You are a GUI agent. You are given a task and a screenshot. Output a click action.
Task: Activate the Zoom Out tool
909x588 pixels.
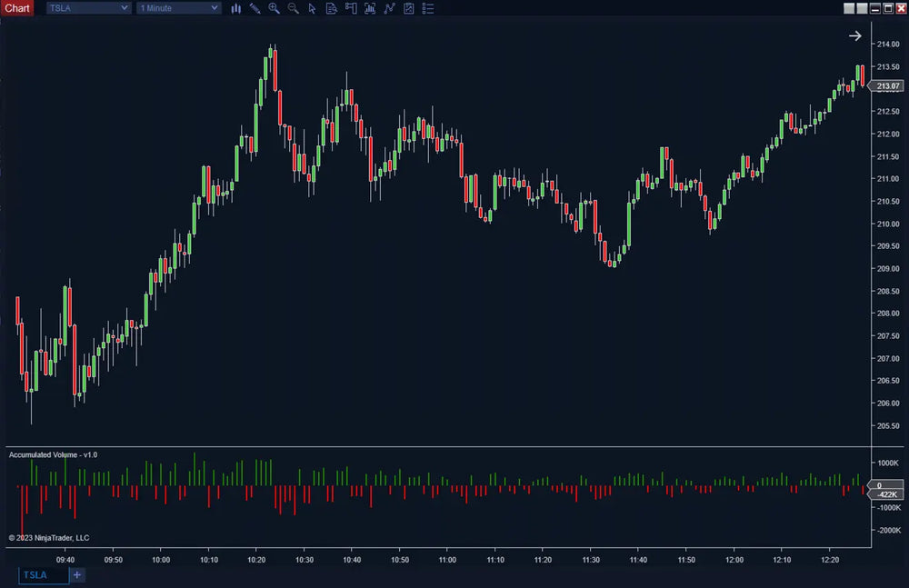pyautogui.click(x=293, y=8)
